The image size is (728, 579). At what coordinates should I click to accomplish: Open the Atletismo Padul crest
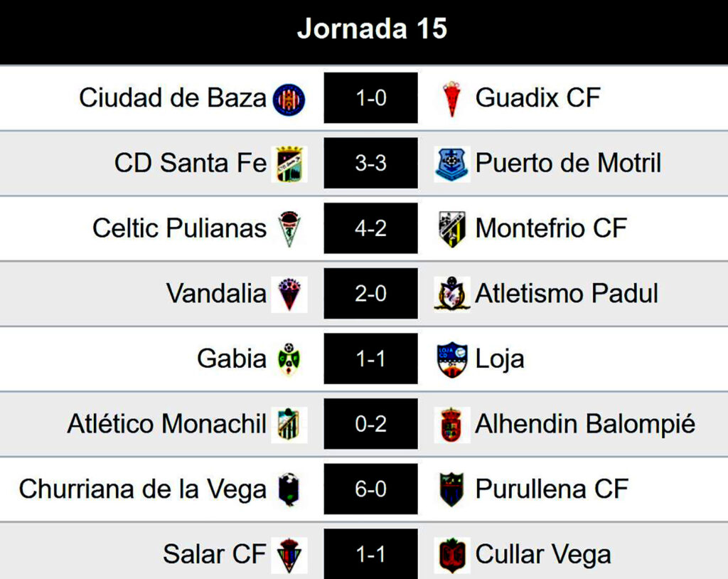click(452, 294)
